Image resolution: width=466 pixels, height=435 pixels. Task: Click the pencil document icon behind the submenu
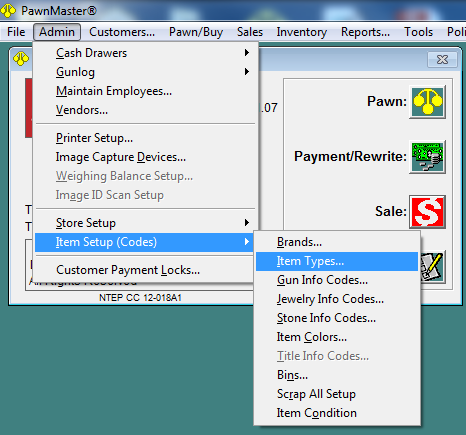(433, 267)
